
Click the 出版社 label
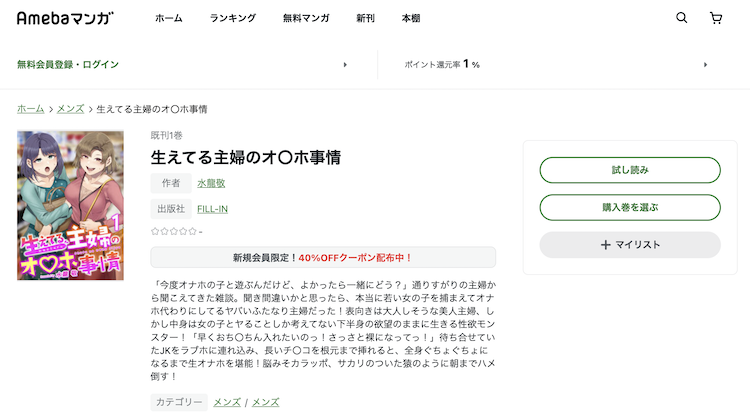coord(171,209)
